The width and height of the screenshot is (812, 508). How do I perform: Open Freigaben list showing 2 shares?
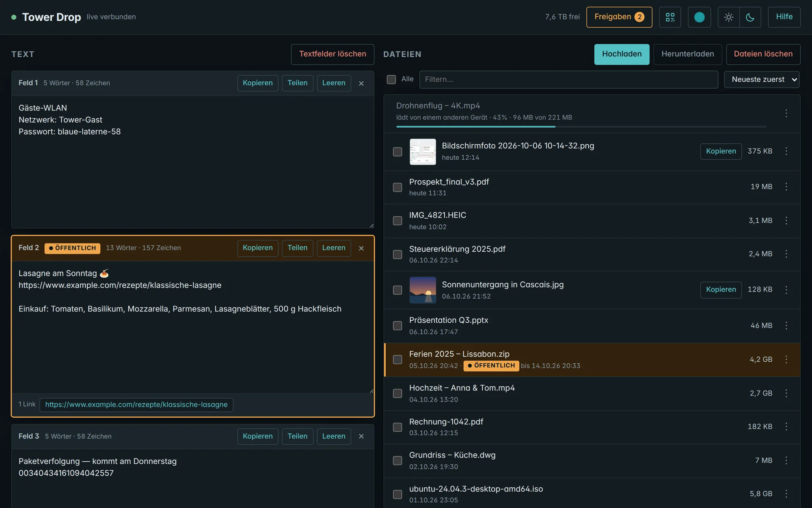click(x=619, y=17)
